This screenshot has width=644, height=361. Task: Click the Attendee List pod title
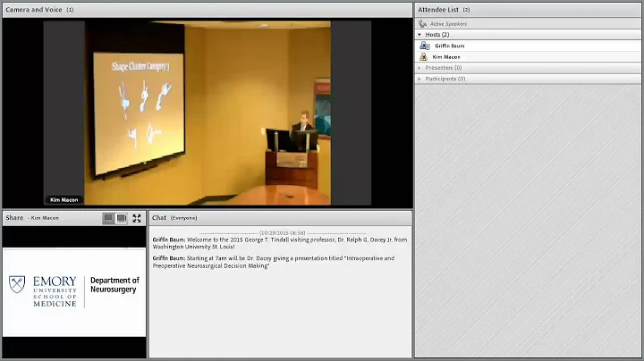click(437, 10)
